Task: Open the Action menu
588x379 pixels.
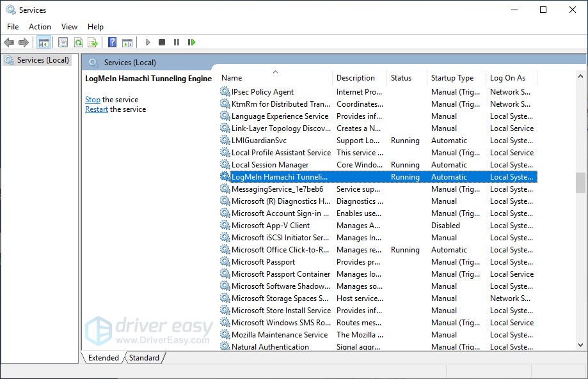Action: pos(40,26)
